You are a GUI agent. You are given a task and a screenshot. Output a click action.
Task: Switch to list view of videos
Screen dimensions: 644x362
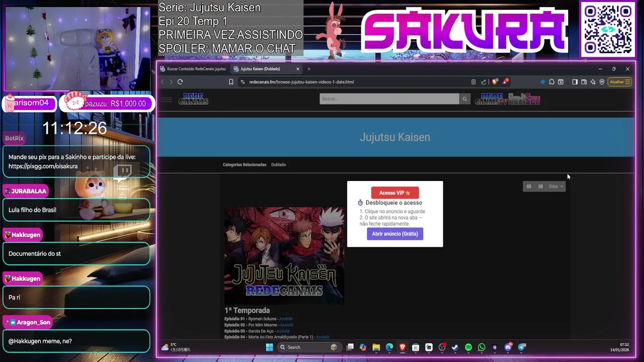click(x=540, y=187)
